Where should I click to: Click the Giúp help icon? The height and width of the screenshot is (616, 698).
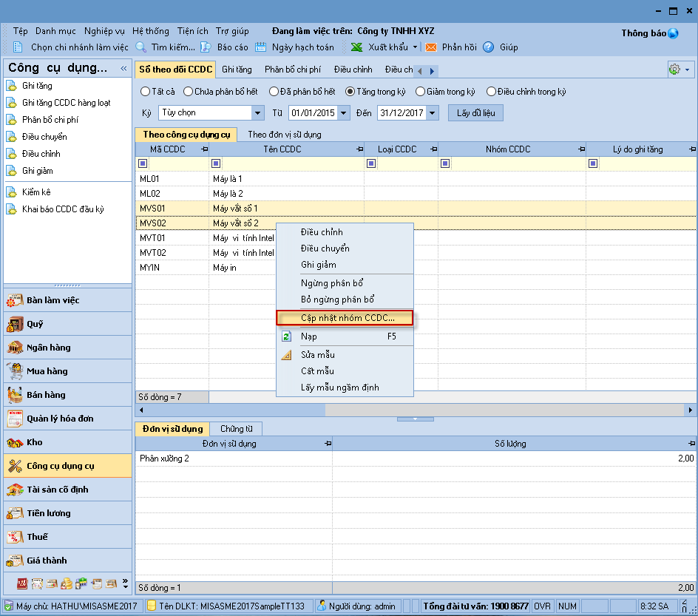click(x=489, y=47)
